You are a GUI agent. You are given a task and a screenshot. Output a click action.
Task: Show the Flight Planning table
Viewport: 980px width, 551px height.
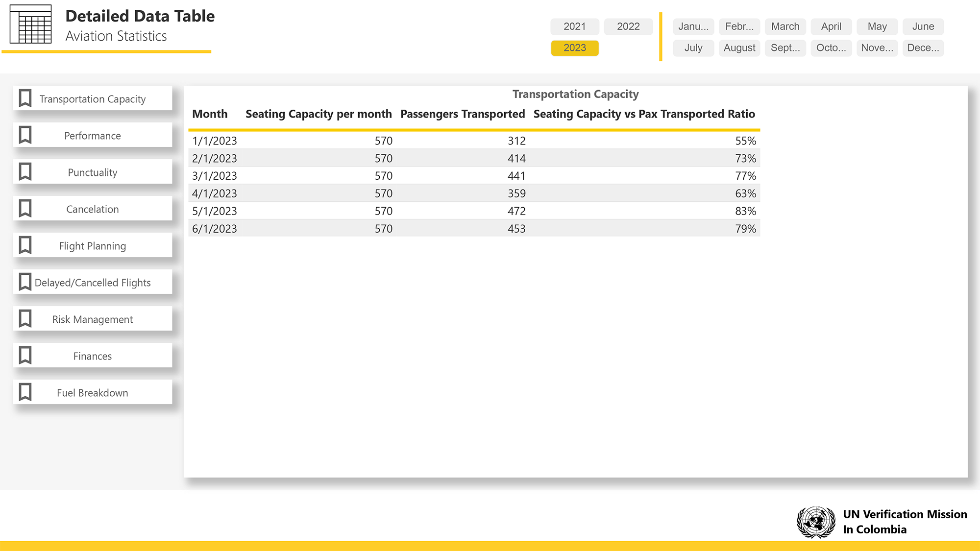(93, 245)
